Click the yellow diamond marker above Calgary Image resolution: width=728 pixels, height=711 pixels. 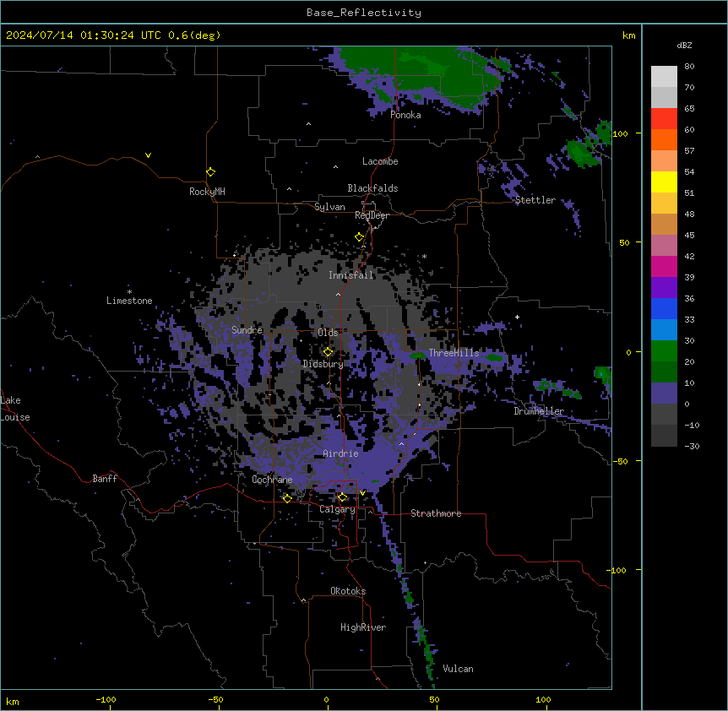[x=342, y=497]
